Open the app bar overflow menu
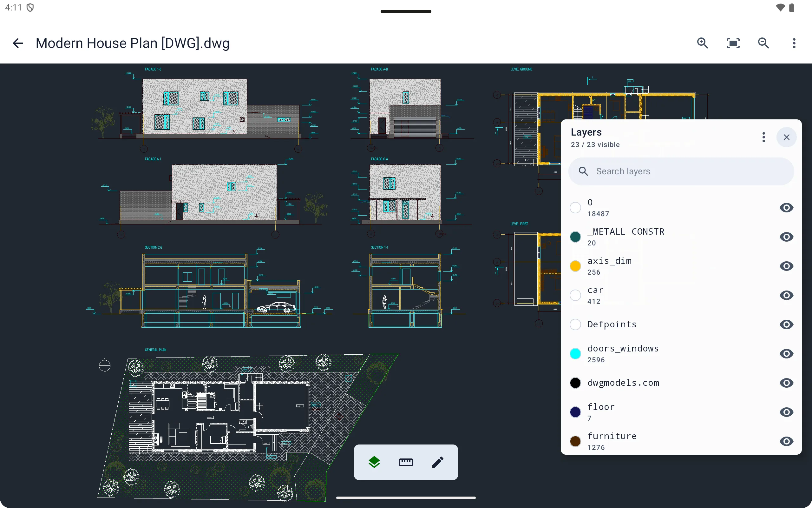The height and width of the screenshot is (508, 812). click(x=794, y=43)
